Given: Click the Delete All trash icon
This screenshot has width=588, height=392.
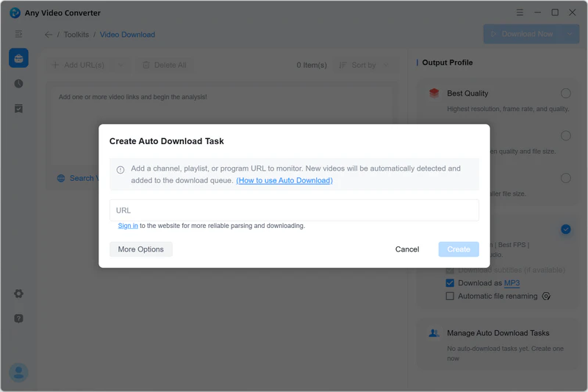Looking at the screenshot, I should point(146,65).
